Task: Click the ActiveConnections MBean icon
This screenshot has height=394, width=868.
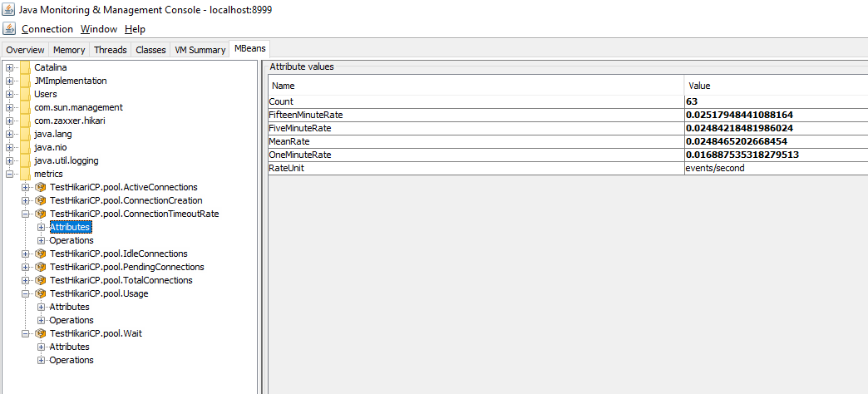Action: pos(40,187)
